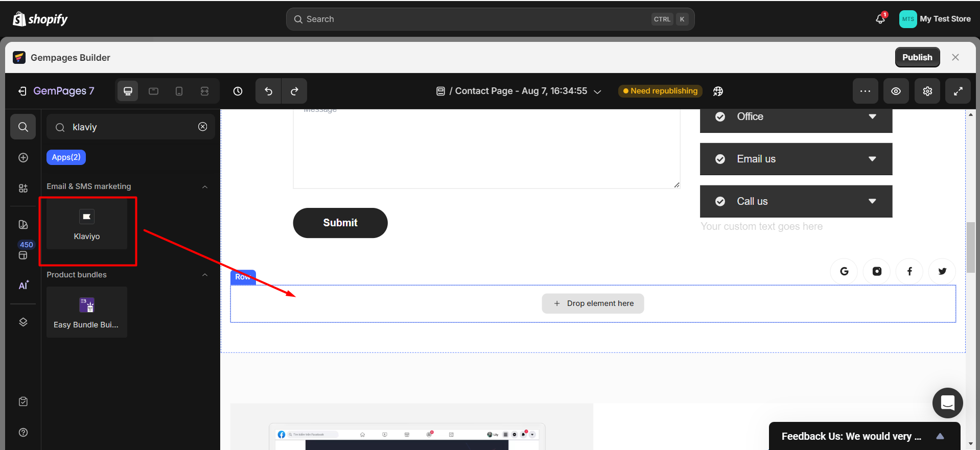This screenshot has height=450, width=980.
Task: Switch to desktop device view
Action: [128, 91]
